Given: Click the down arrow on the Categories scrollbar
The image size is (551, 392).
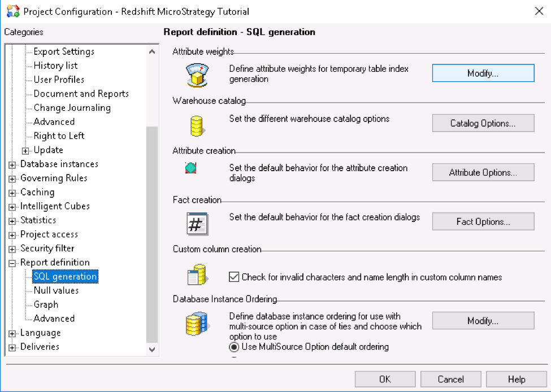Looking at the screenshot, I should pos(152,350).
